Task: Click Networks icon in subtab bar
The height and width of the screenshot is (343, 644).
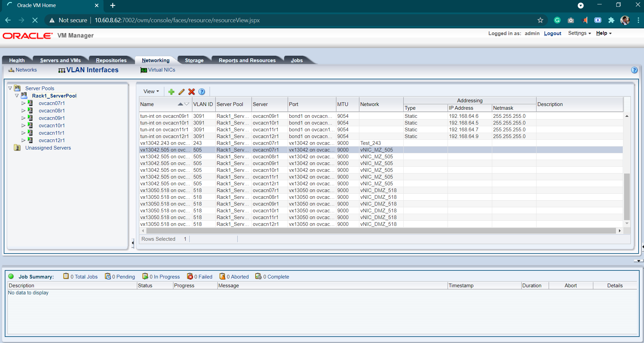Action: (11, 70)
